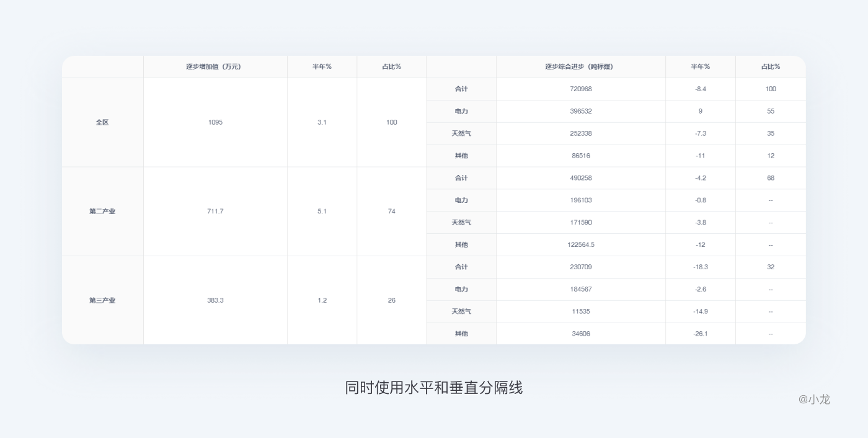This screenshot has height=438, width=868.
Task: Click the cell with value 122564.5
Action: pos(581,244)
